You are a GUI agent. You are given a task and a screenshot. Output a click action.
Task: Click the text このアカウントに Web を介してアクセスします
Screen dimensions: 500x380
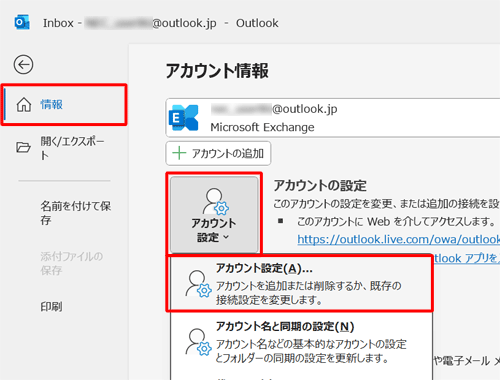tap(396, 221)
